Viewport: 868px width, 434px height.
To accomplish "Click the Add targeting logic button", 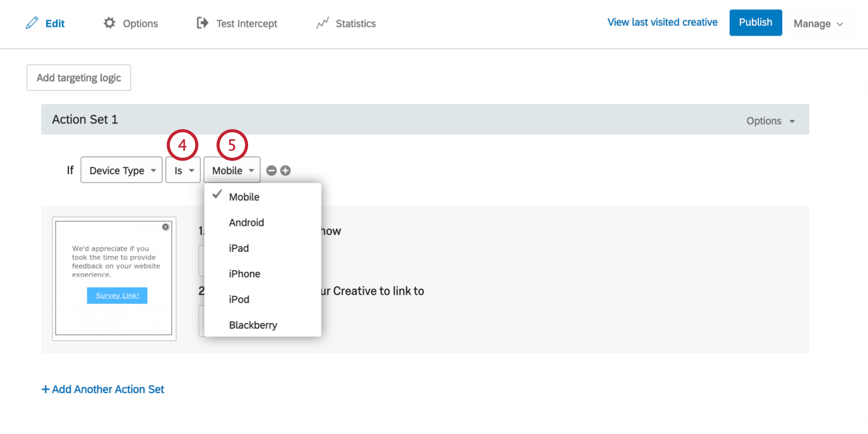I will pos(79,78).
